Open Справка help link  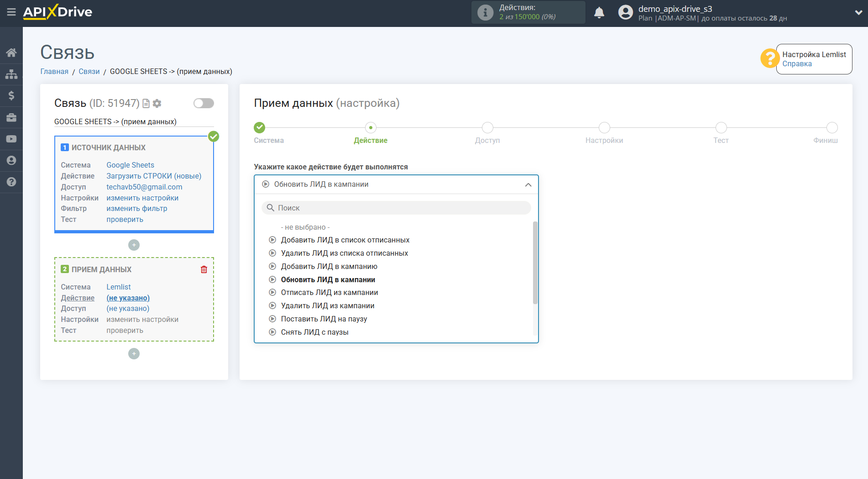click(x=797, y=64)
